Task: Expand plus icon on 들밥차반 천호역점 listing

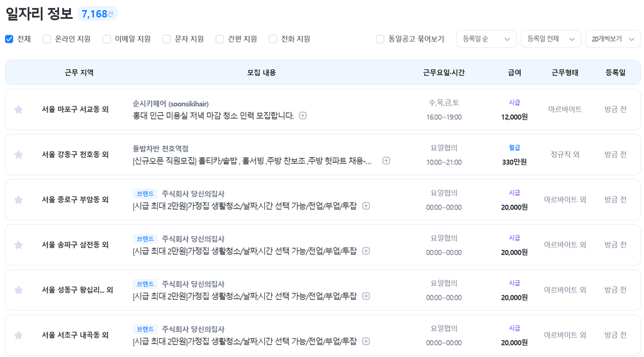Action: click(x=386, y=161)
